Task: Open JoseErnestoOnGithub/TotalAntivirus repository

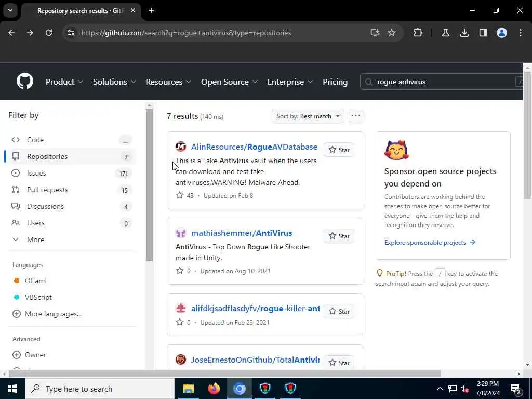Action: (x=255, y=360)
